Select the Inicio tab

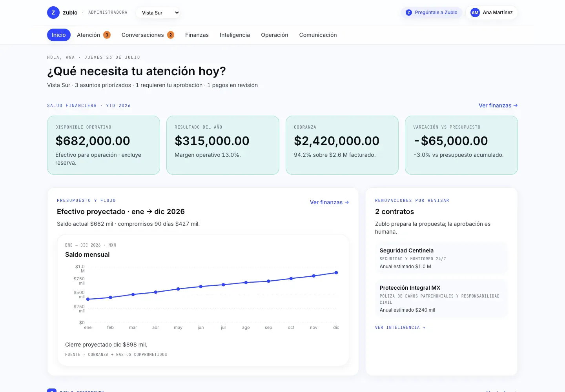click(59, 35)
